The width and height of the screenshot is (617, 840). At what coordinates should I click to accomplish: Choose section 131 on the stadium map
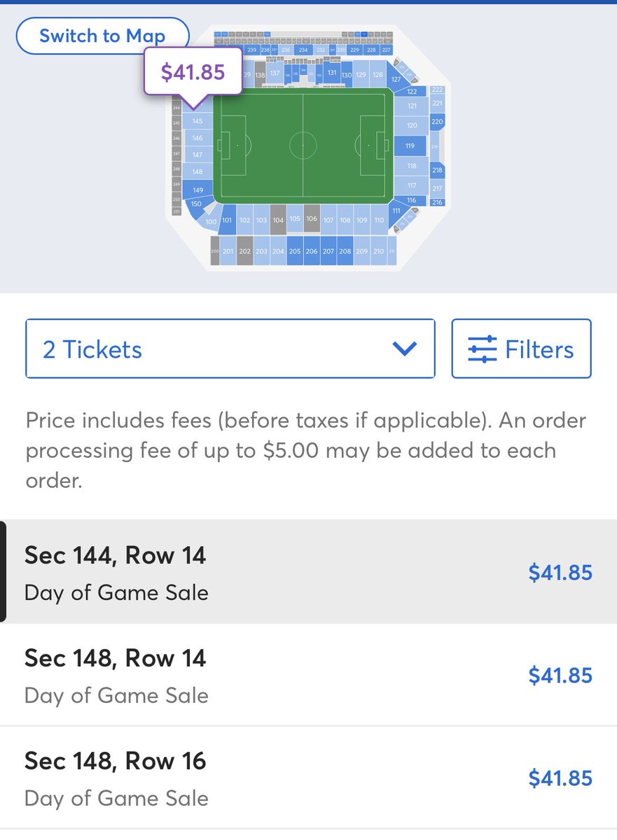click(332, 73)
